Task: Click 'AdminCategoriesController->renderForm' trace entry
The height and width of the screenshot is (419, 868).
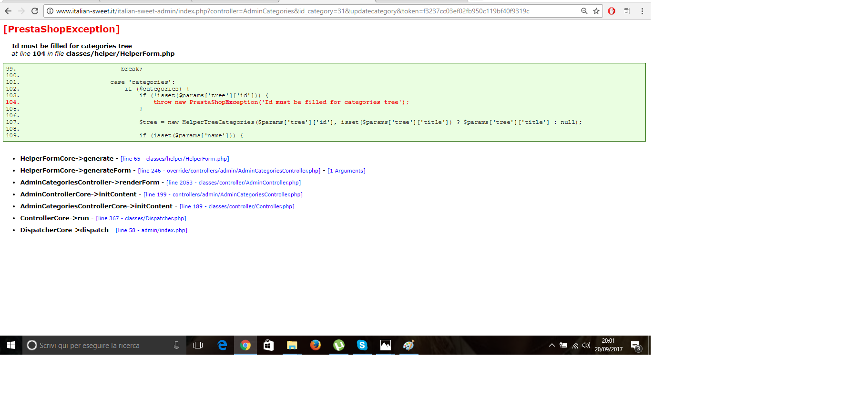Action: [x=90, y=183]
